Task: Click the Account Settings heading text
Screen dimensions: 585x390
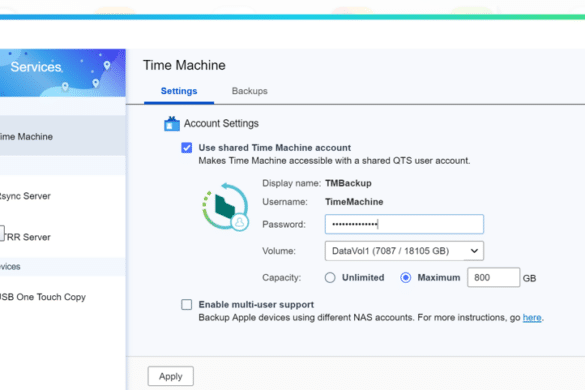Action: [221, 124]
